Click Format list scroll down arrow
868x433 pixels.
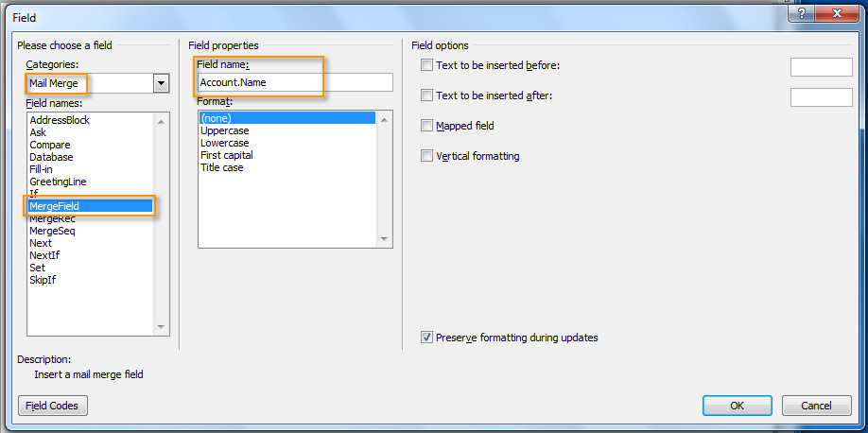384,238
